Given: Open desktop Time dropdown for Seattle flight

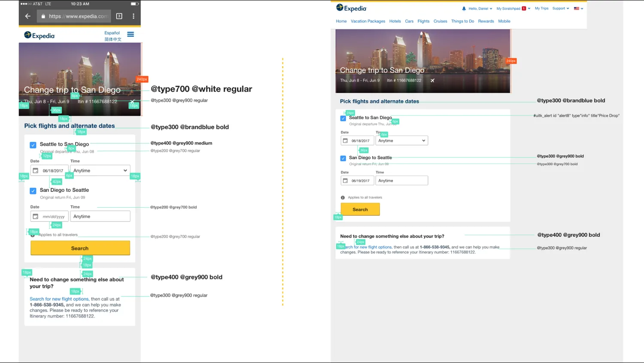Looking at the screenshot, I should pyautogui.click(x=401, y=140).
